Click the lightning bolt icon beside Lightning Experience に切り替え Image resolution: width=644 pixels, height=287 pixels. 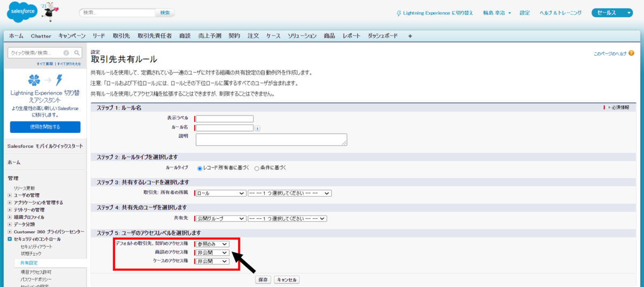point(398,12)
